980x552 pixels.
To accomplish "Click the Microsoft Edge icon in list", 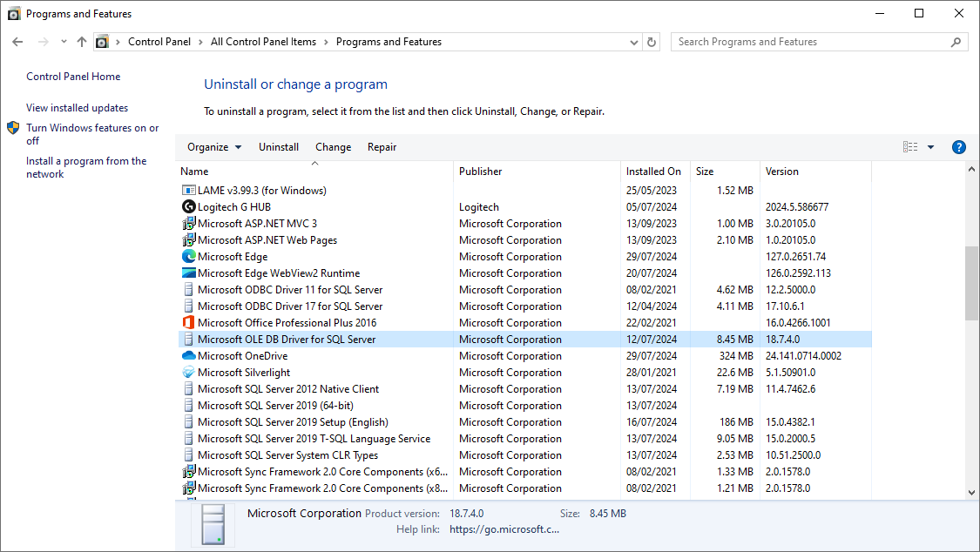I will point(189,257).
